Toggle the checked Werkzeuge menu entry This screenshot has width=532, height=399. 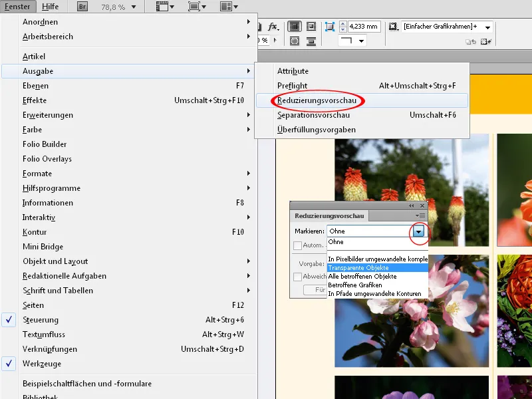pyautogui.click(x=129, y=363)
